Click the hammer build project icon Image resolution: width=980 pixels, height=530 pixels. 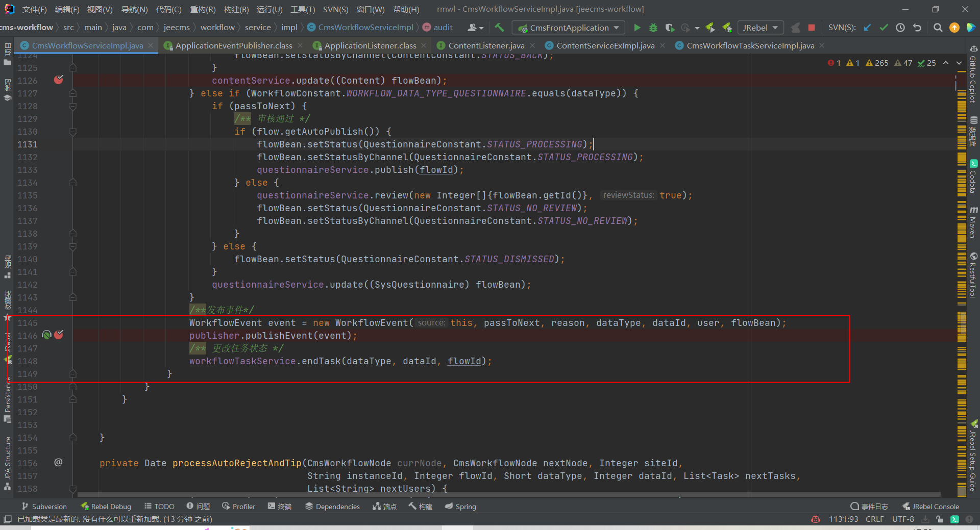499,28
